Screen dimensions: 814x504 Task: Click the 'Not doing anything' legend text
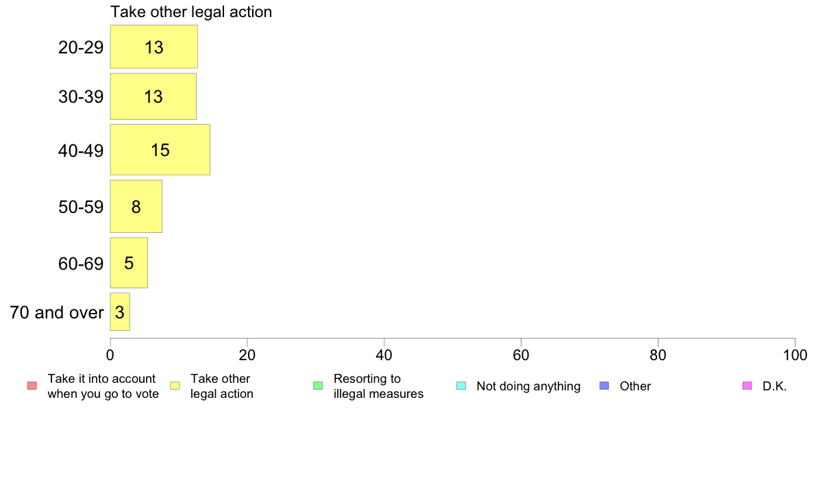pyautogui.click(x=528, y=386)
